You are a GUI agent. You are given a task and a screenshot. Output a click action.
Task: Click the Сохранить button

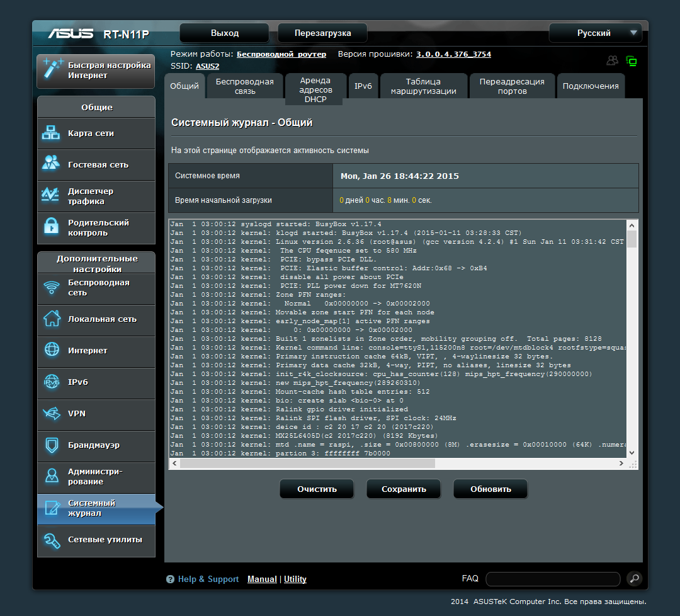click(x=404, y=489)
